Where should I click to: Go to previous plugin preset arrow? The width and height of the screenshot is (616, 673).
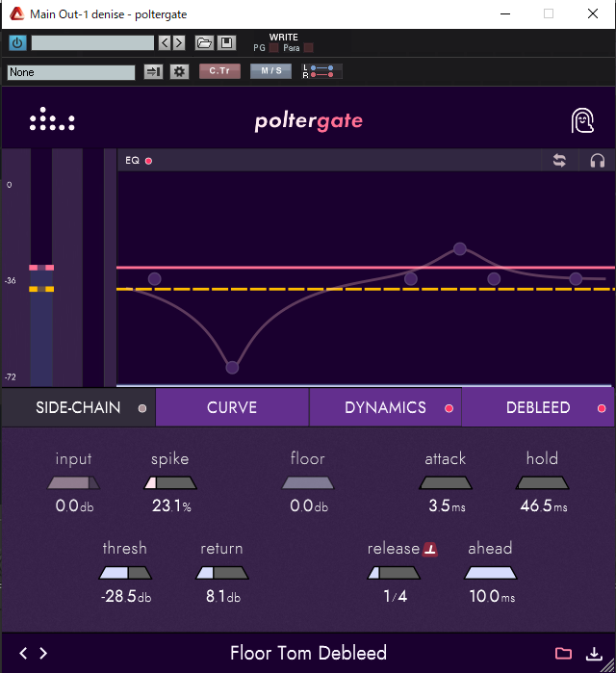pos(24,653)
